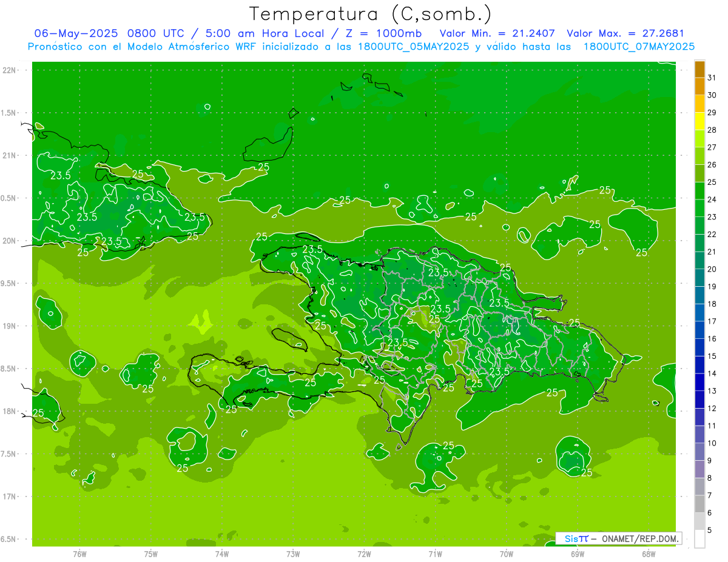Click the '30' label on the color scale
This screenshot has width=728, height=562.
tap(712, 95)
